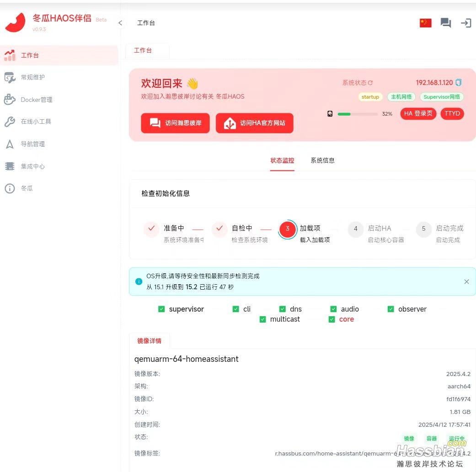Click 访问瀚思彼岸 forum button
Image resolution: width=476 pixels, height=472 pixels.
pos(175,123)
